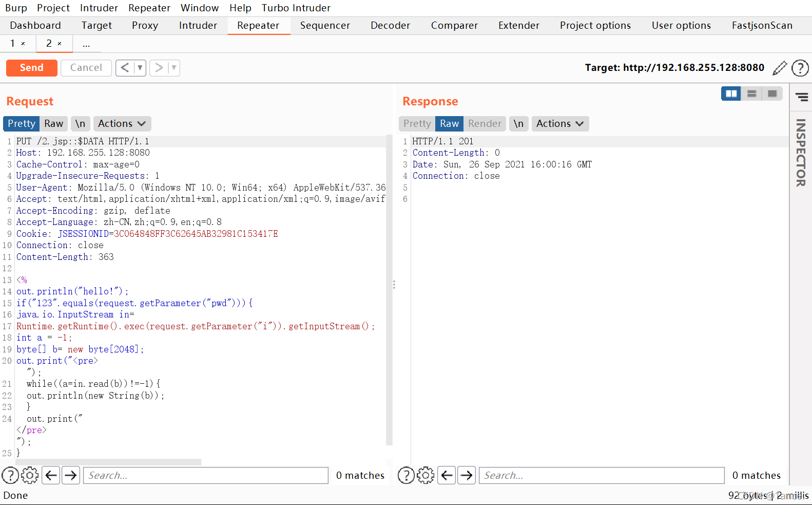The height and width of the screenshot is (505, 812).
Task: Close Repeater sub-tab 2
Action: [x=60, y=44]
